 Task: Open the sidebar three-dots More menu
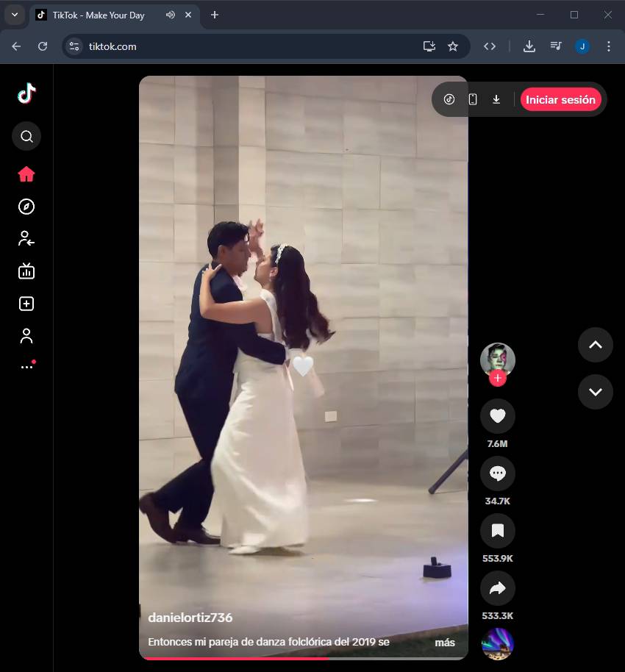pyautogui.click(x=26, y=366)
